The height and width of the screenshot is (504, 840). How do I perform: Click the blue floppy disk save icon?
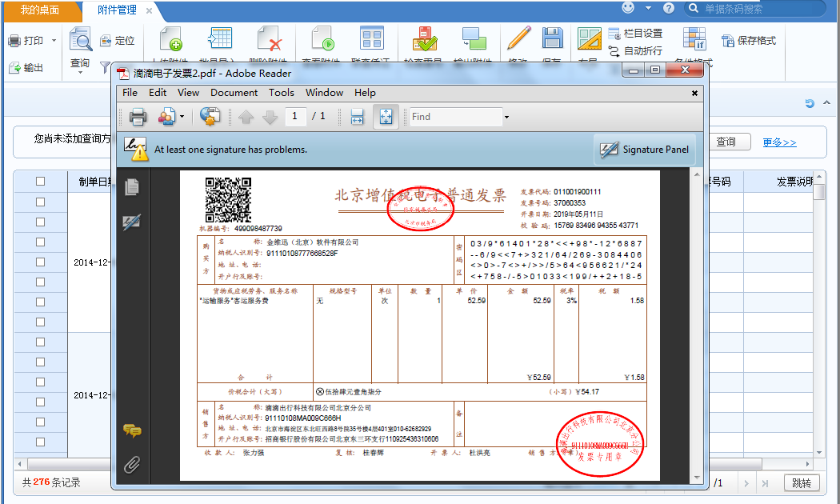(552, 38)
